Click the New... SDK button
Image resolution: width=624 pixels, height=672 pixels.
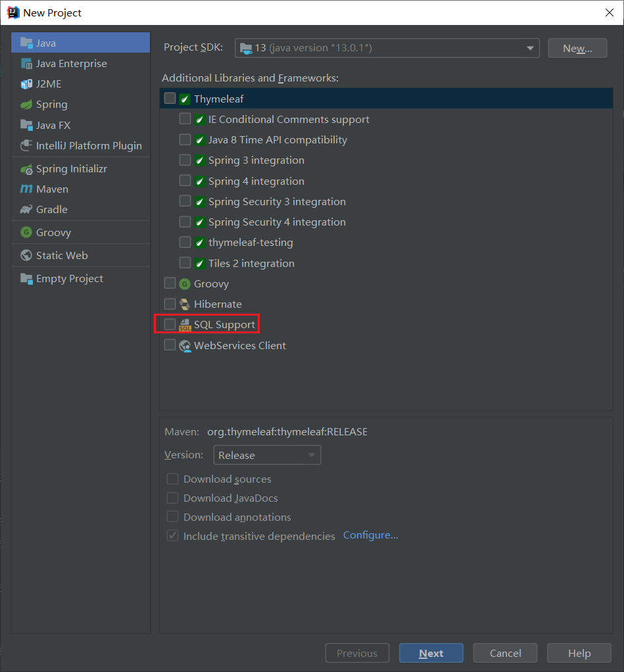577,48
